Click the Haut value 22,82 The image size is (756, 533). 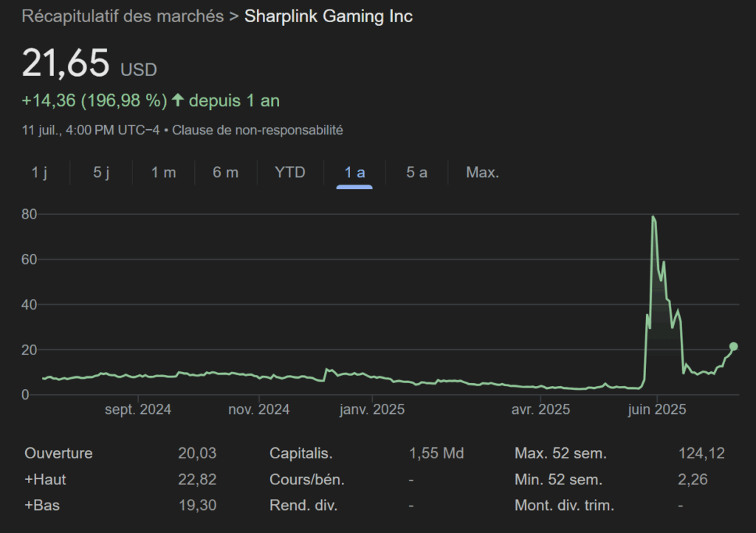tap(197, 480)
